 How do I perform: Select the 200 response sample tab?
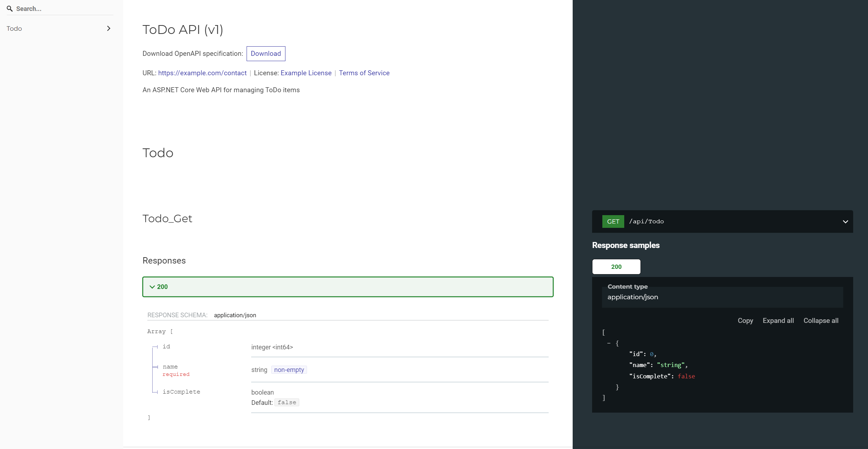point(616,266)
